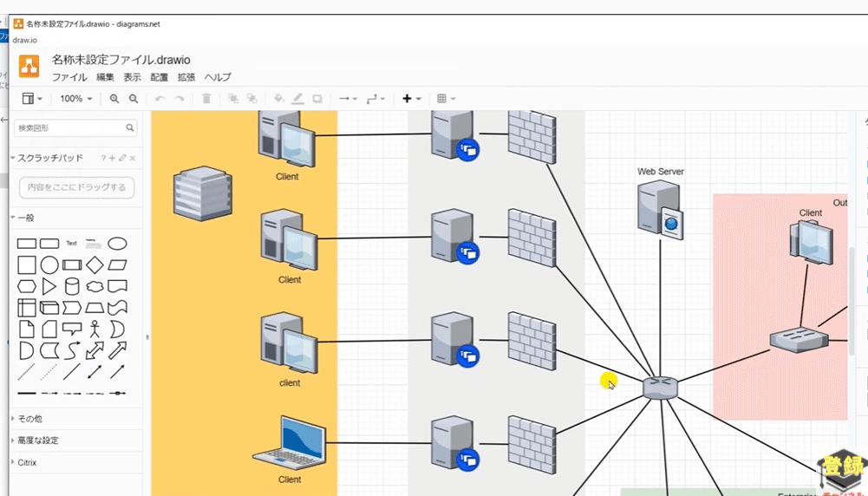Click the redo arrow icon

179,99
